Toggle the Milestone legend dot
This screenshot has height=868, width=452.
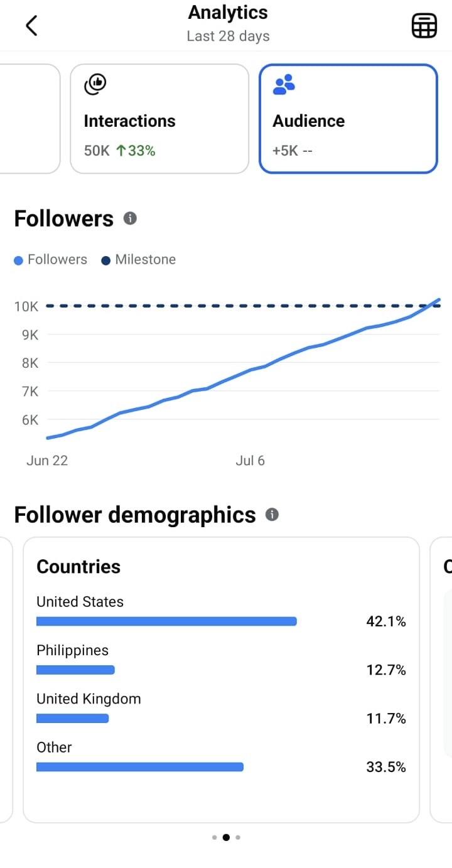click(x=106, y=260)
